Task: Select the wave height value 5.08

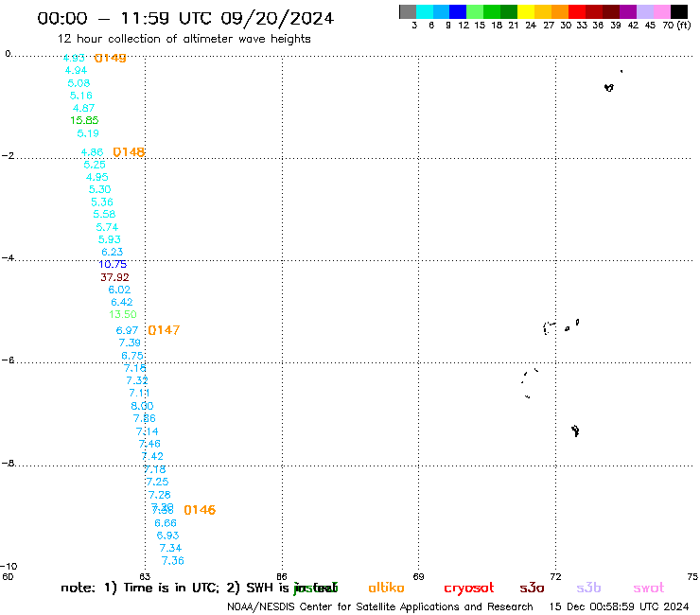Action: pos(79,83)
